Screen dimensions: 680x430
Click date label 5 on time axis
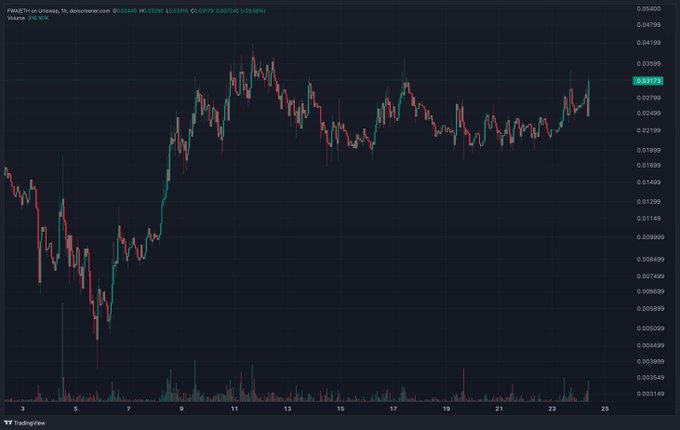coord(75,409)
